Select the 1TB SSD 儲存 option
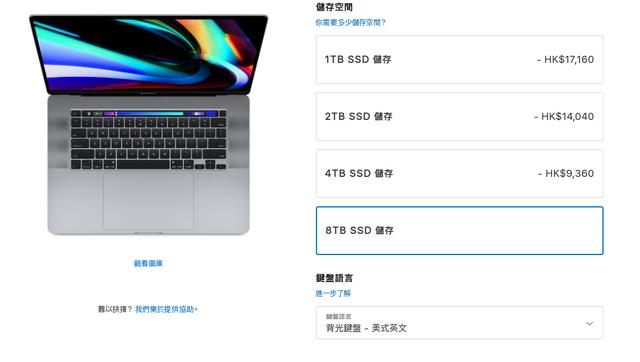 (x=459, y=60)
